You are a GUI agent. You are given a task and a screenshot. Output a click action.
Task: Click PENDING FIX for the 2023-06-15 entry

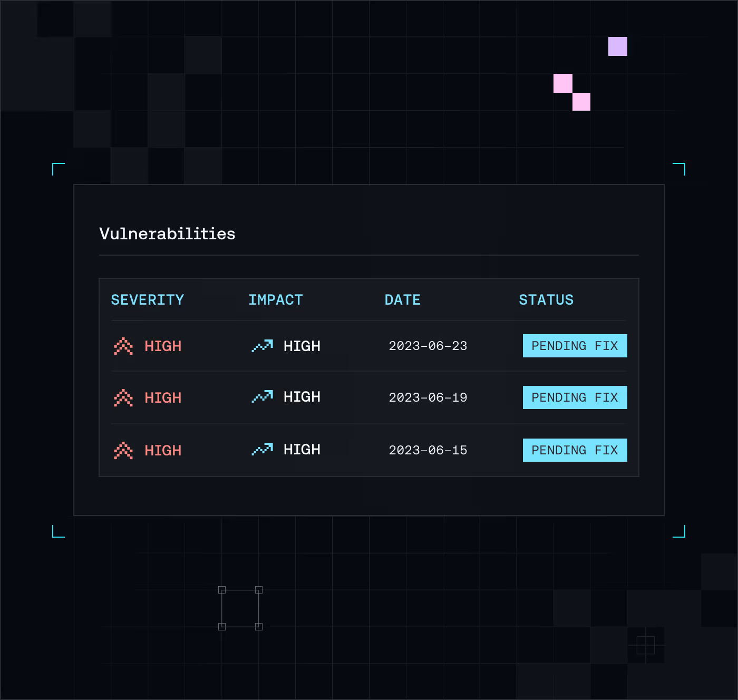pyautogui.click(x=575, y=450)
